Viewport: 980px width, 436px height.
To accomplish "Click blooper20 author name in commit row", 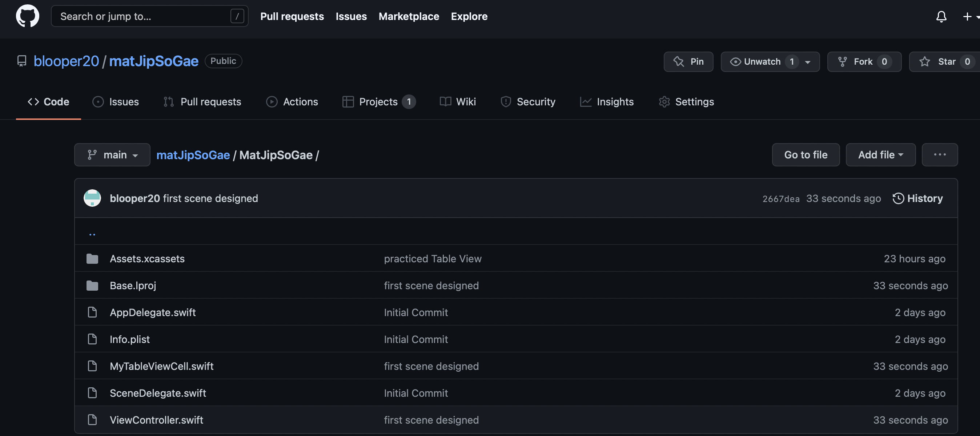I will pos(134,198).
